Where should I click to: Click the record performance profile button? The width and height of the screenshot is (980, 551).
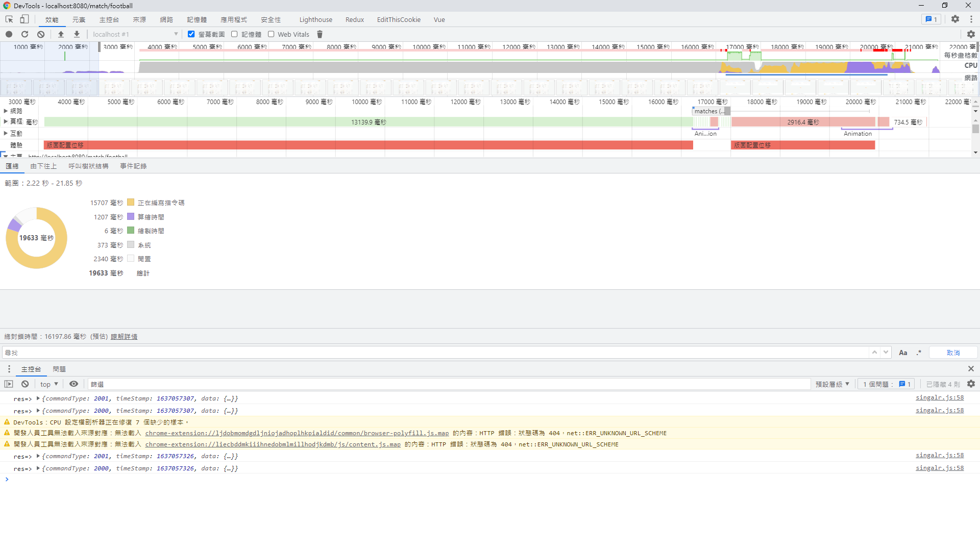pos(9,34)
